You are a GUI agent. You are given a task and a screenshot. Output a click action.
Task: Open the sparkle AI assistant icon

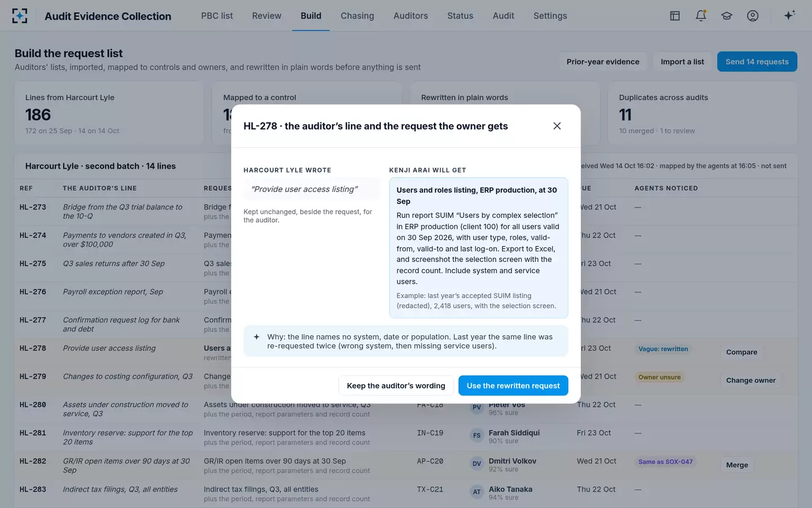789,15
